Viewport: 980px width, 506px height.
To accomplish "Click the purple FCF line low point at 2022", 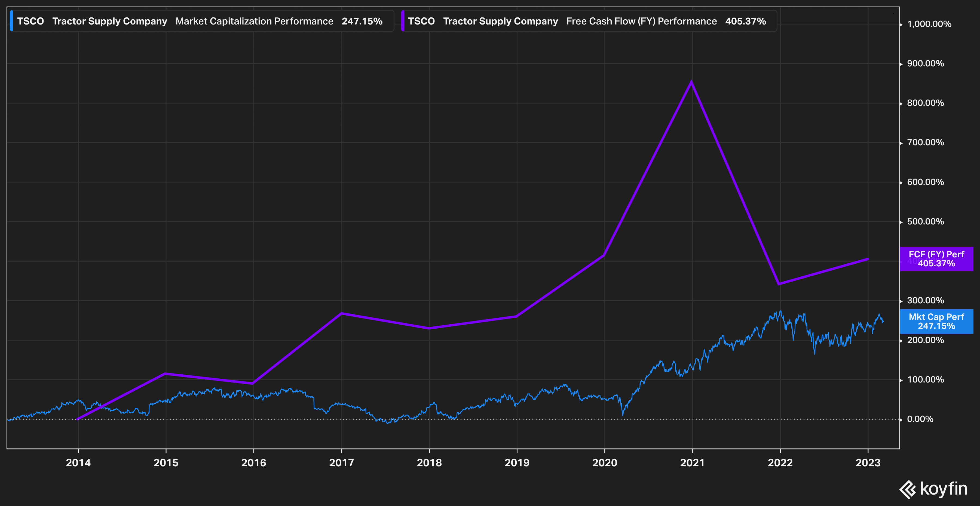I will (779, 284).
